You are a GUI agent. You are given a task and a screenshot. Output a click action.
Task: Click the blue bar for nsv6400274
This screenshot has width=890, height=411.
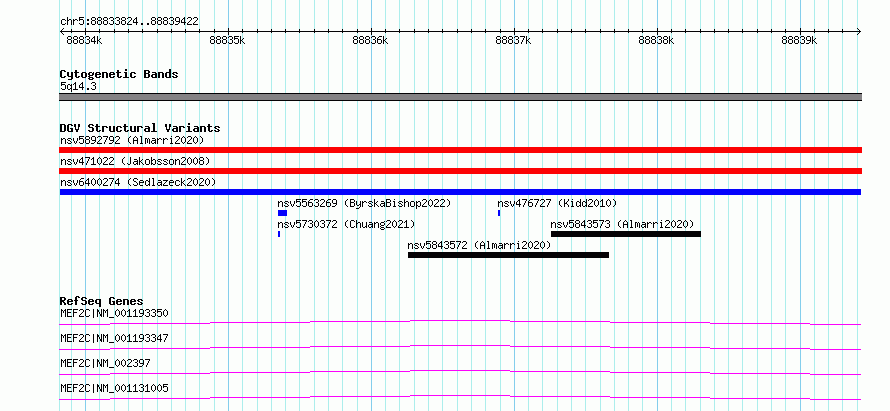pos(460,192)
